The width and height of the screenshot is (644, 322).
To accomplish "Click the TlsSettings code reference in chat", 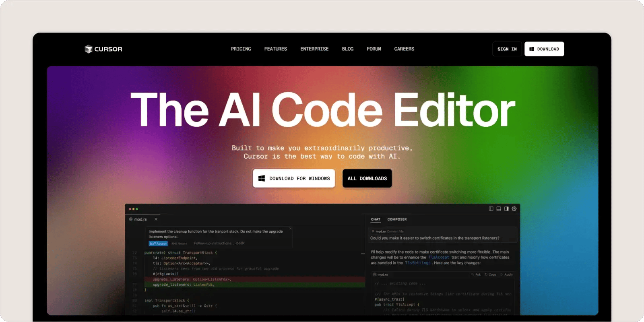I will point(418,263).
